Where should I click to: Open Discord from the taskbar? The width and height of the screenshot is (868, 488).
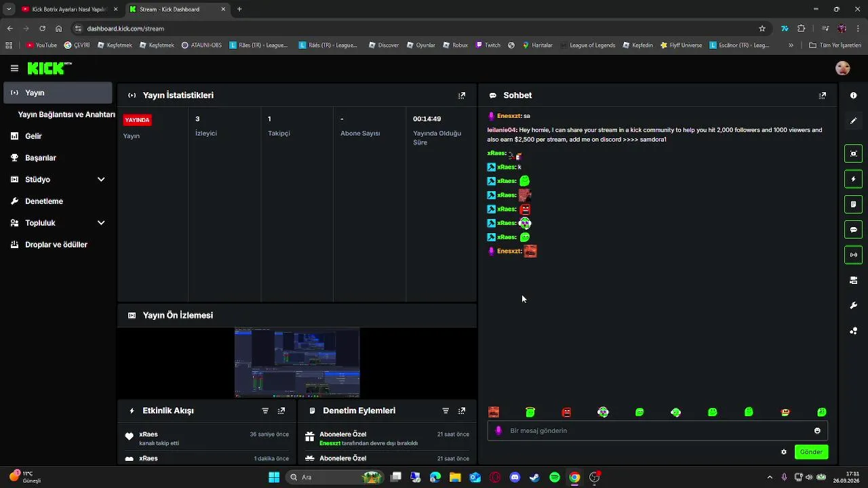[x=515, y=477]
